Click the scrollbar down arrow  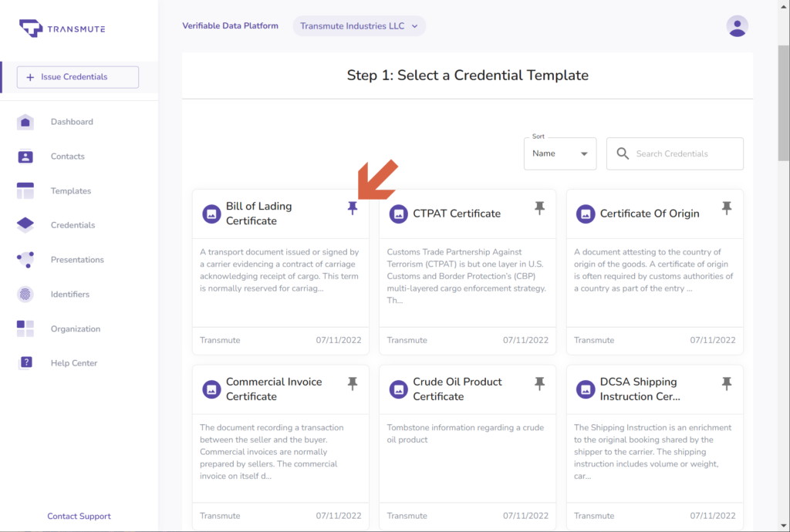coord(784,526)
